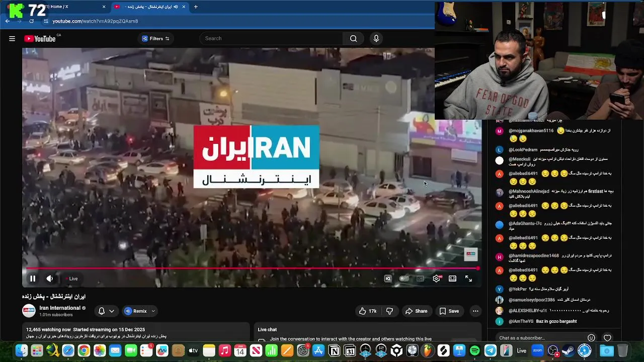Open the more actions three-dot menu

coord(475,311)
